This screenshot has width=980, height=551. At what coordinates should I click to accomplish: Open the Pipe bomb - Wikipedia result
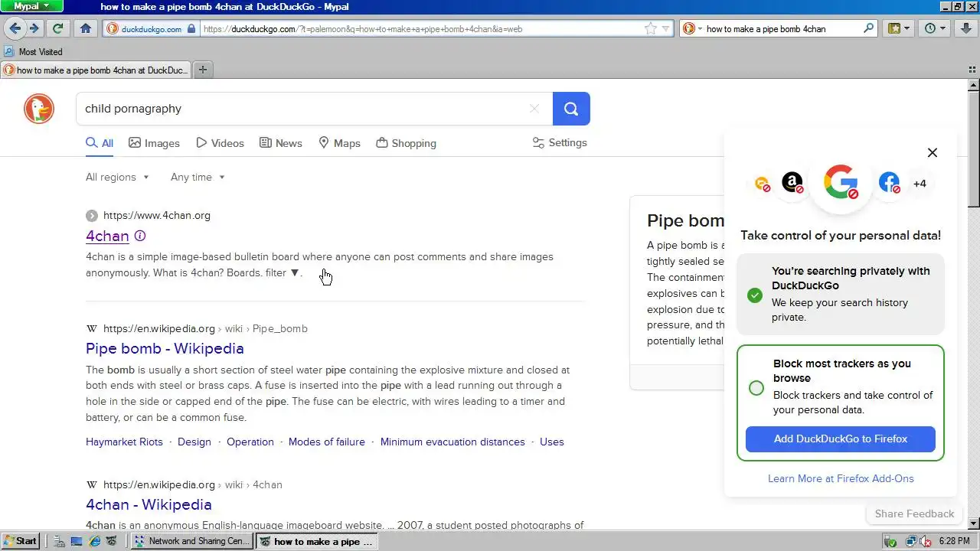click(x=165, y=348)
